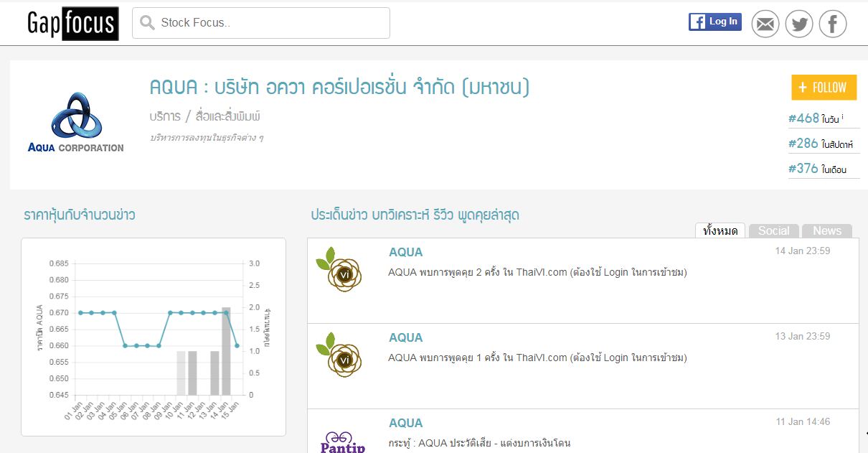Open ThaiVI icon on 13 Jan post
This screenshot has height=453, width=868.
pos(340,355)
